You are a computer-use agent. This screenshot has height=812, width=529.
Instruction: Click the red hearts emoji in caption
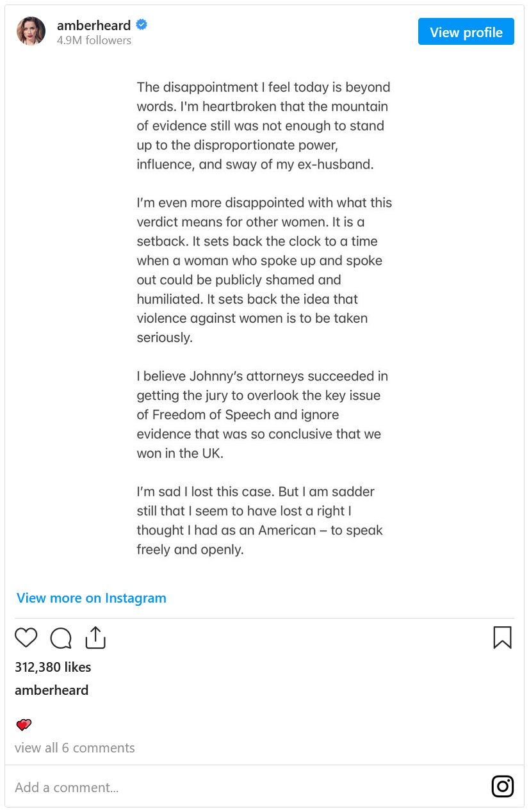(24, 725)
